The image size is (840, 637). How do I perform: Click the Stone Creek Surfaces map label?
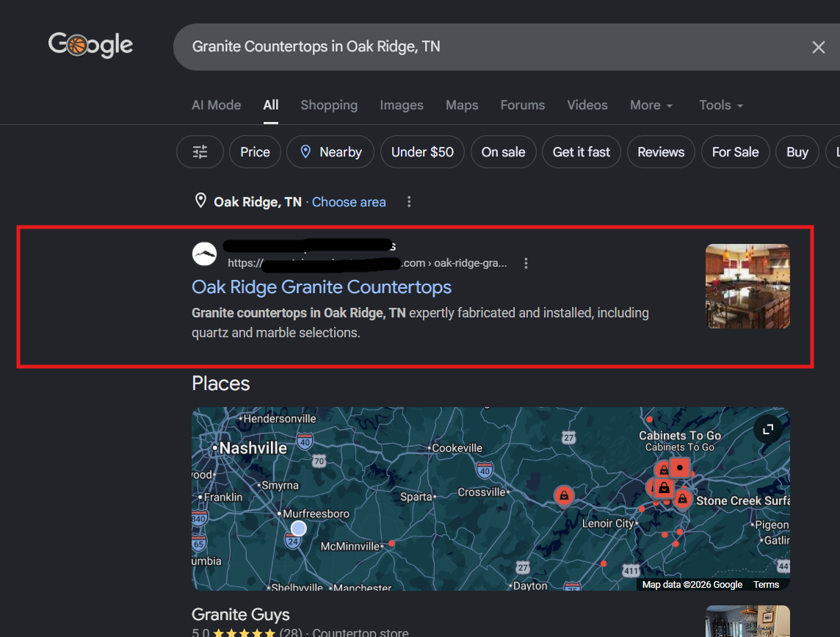click(x=742, y=501)
